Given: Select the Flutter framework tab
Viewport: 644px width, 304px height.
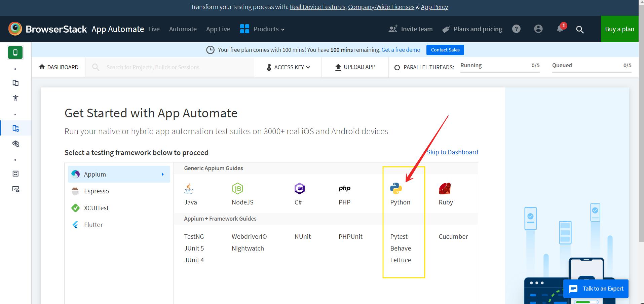Looking at the screenshot, I should click(119, 225).
